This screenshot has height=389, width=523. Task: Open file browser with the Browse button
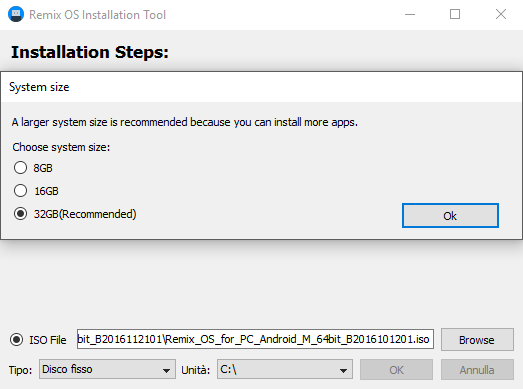pyautogui.click(x=477, y=340)
